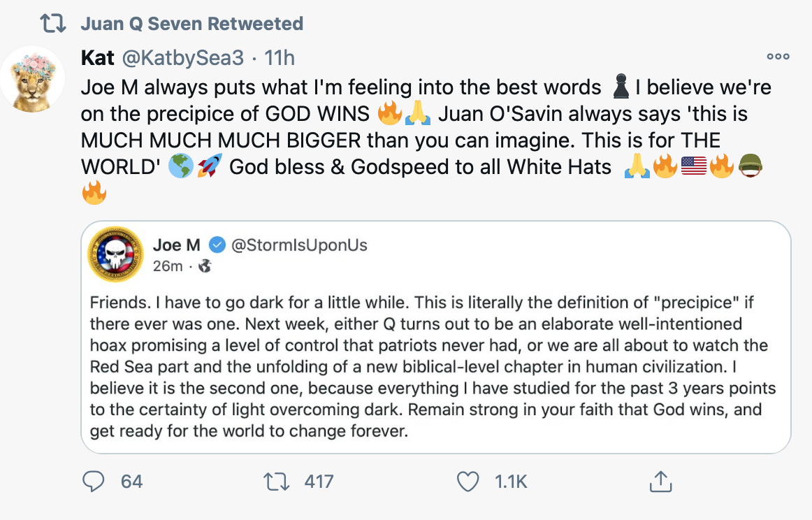Image resolution: width=812 pixels, height=520 pixels.
Task: Open the Kat display name link
Action: (x=97, y=58)
